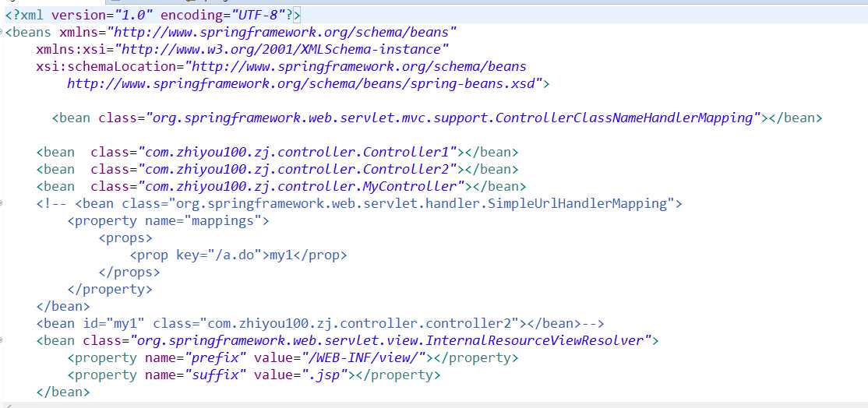868x408 pixels.
Task: Click the version "1.0" value
Action: click(x=133, y=15)
